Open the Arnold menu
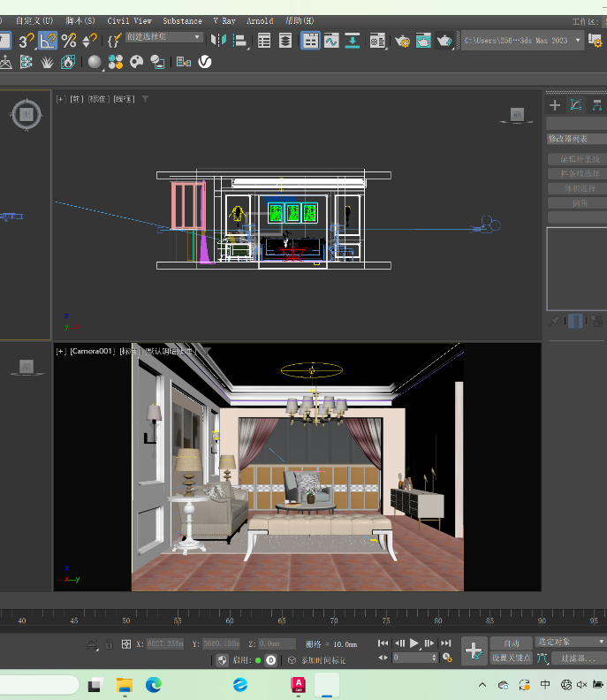The width and height of the screenshot is (607, 700). (x=260, y=20)
